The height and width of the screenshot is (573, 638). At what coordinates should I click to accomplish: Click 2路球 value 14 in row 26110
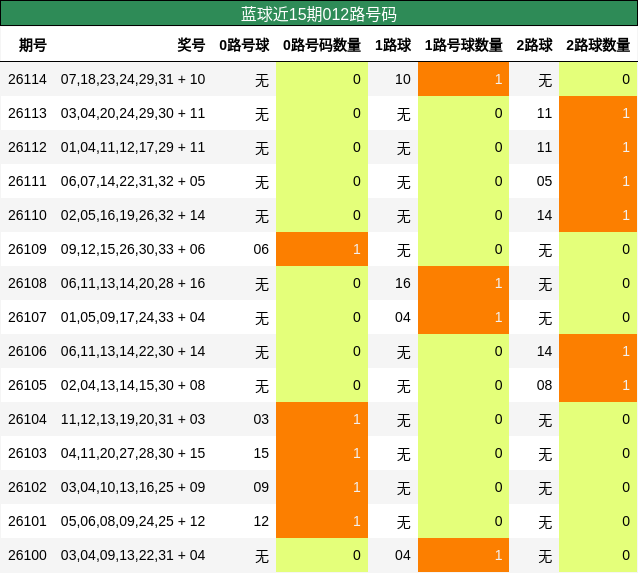coord(544,215)
